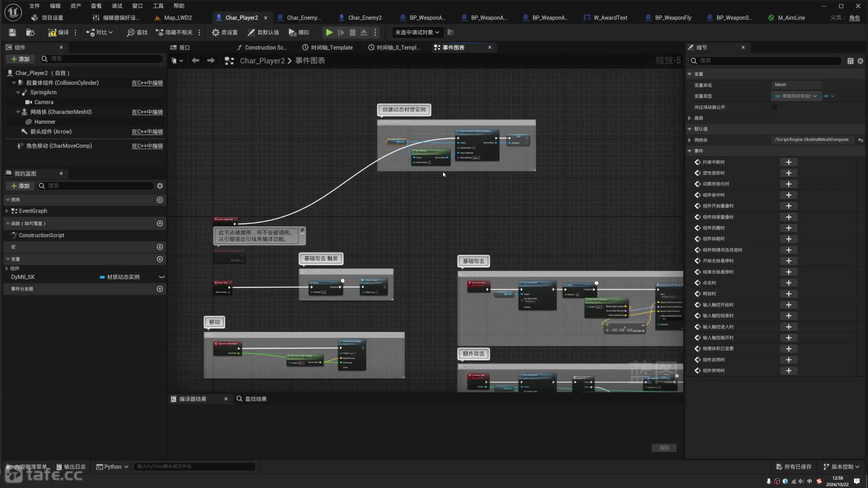The image size is (868, 488).
Task: Expand 网格体 default value row
Action: click(690, 140)
